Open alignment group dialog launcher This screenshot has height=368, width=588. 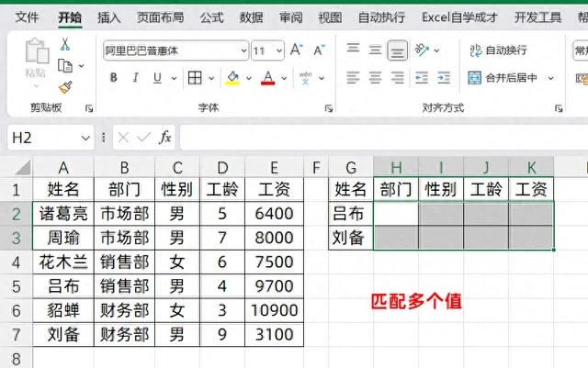(559, 108)
